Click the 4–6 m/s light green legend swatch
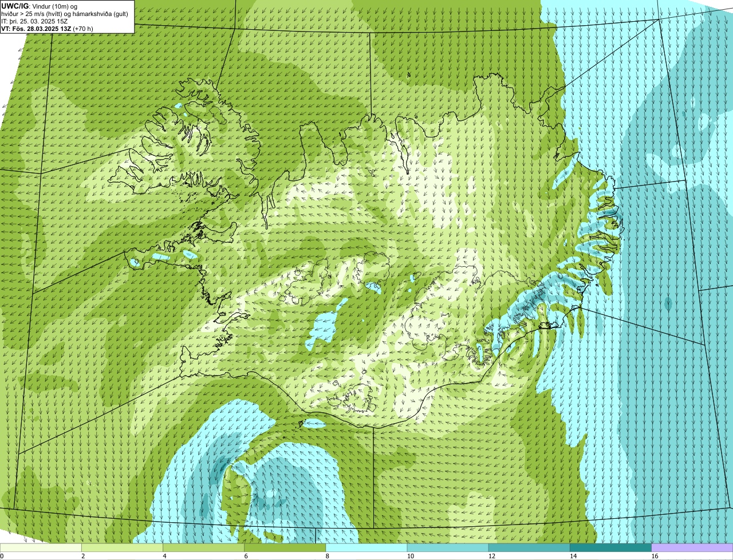Viewport: 733px width, 560px height. (x=203, y=547)
